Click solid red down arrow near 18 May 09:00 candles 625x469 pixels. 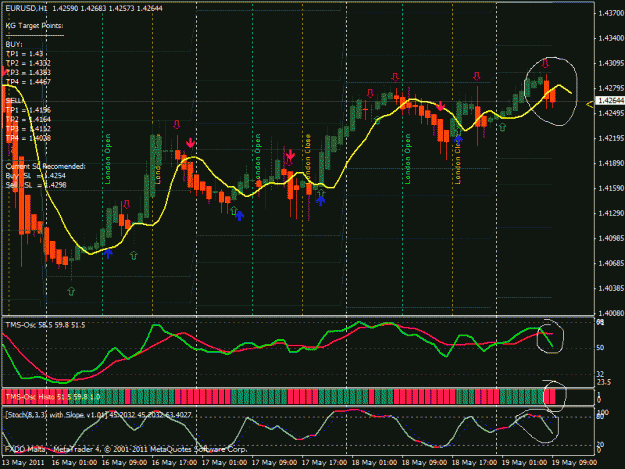pos(440,106)
